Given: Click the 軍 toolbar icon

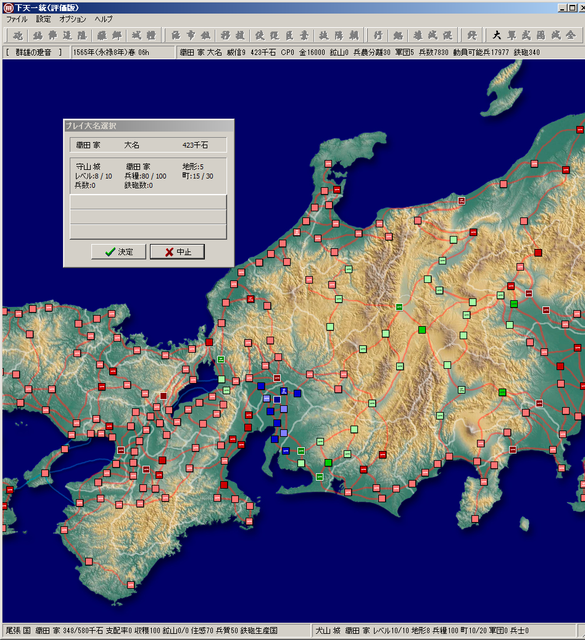Looking at the screenshot, I should (512, 36).
